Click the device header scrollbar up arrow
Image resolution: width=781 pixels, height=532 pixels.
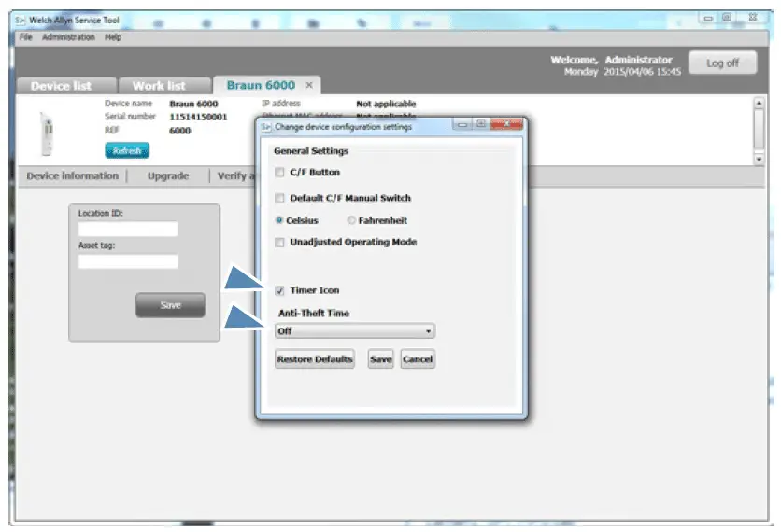point(759,103)
